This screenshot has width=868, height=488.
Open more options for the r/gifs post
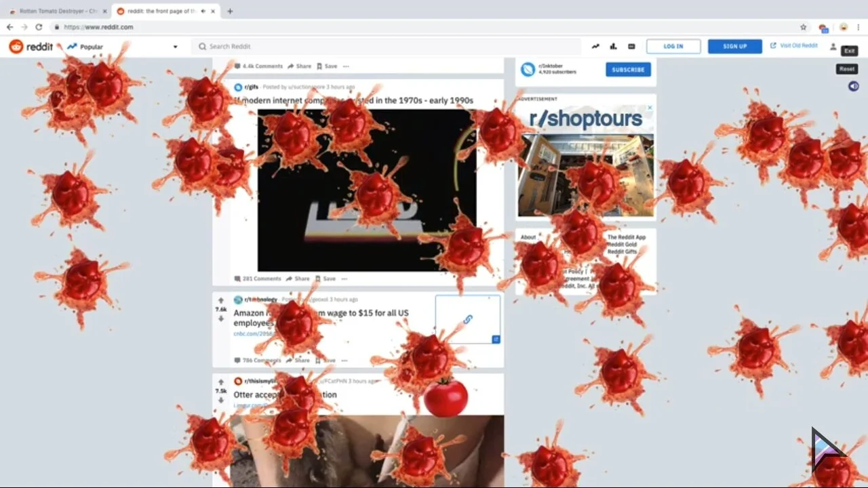point(344,279)
